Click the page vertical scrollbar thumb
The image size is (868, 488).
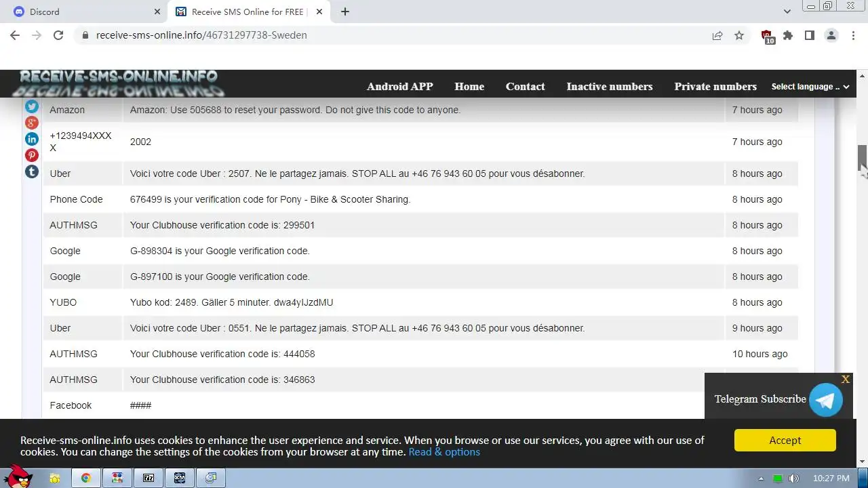coord(862,157)
